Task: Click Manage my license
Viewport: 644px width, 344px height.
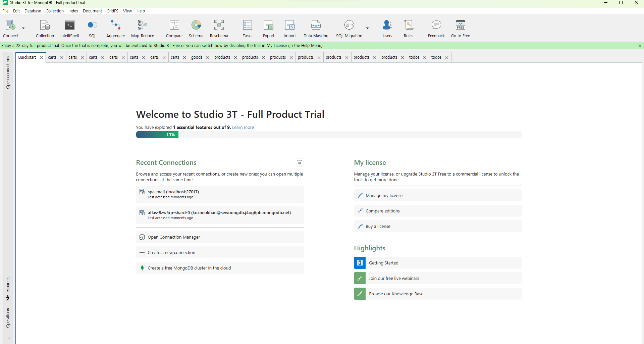Action: [x=438, y=195]
